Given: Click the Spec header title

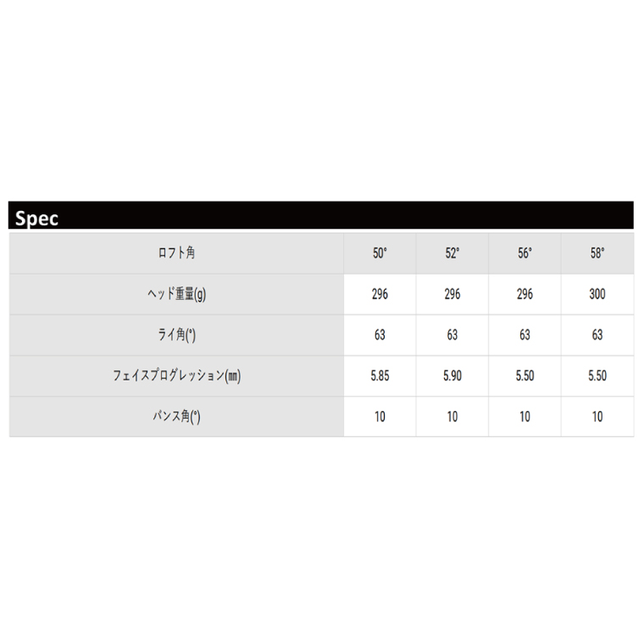Looking at the screenshot, I should (37, 219).
